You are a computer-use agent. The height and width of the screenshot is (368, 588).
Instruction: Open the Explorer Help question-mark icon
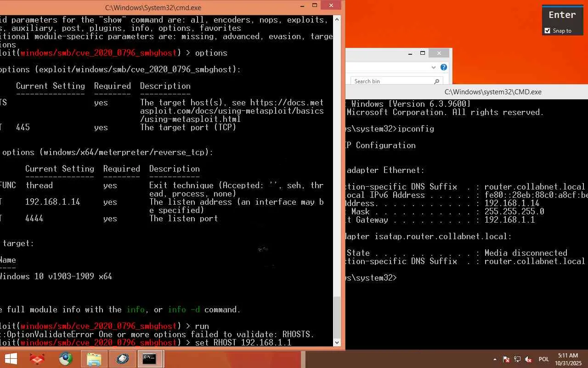tap(444, 67)
